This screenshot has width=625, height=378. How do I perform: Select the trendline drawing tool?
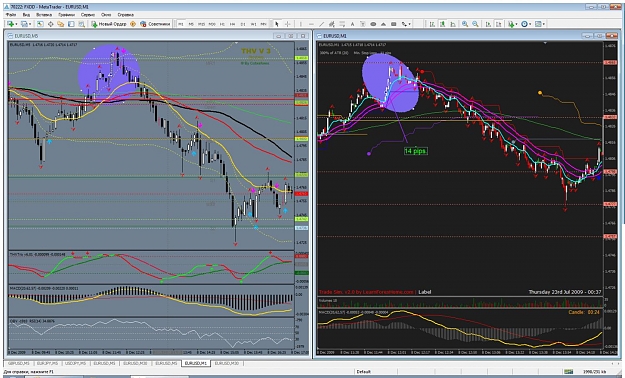pos(322,24)
